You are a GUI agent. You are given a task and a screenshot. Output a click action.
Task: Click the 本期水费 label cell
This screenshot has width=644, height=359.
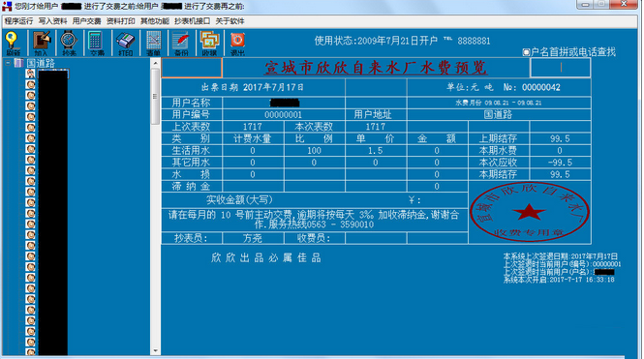pos(499,151)
